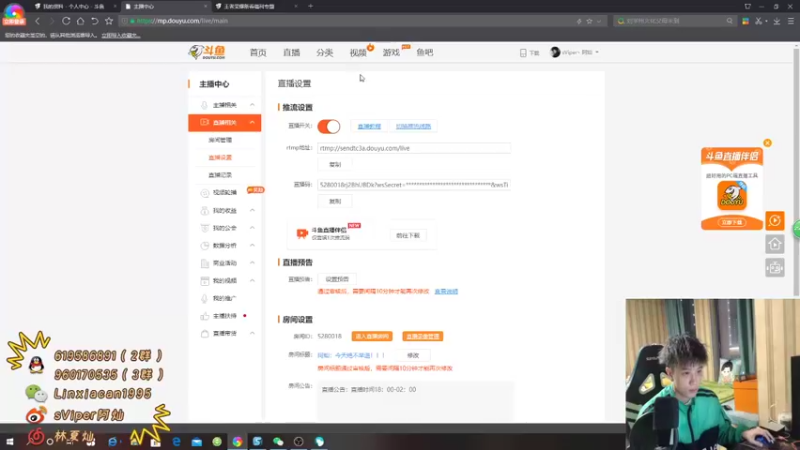The height and width of the screenshot is (450, 800).
Task: Click the 视频轮播 sidebar icon
Action: pos(205,193)
